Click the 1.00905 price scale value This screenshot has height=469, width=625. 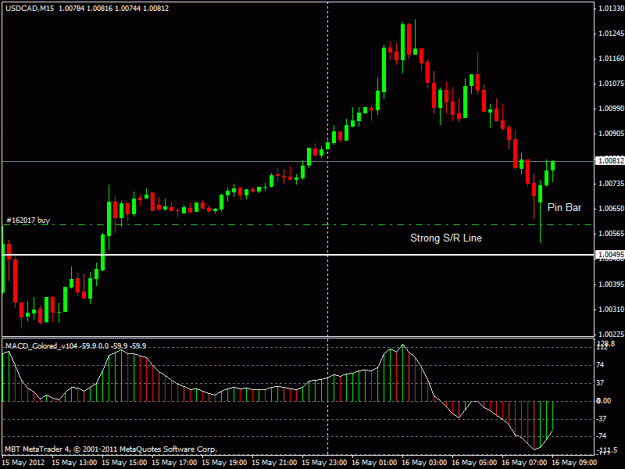611,133
